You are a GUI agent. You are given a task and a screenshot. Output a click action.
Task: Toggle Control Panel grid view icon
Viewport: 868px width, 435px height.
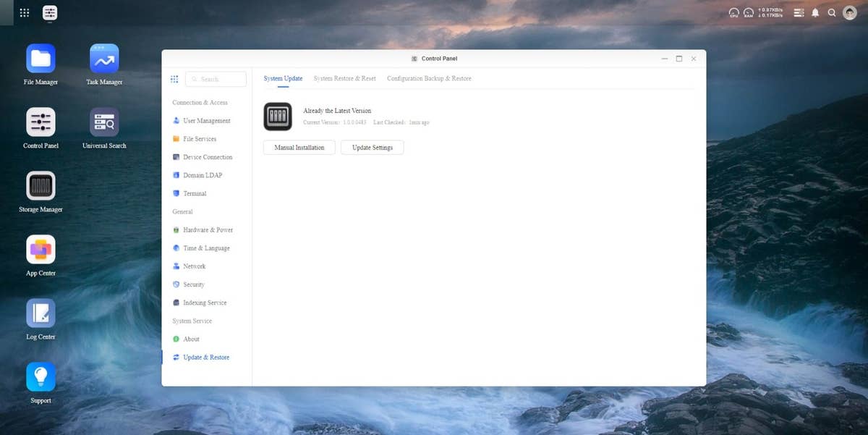[x=174, y=79]
